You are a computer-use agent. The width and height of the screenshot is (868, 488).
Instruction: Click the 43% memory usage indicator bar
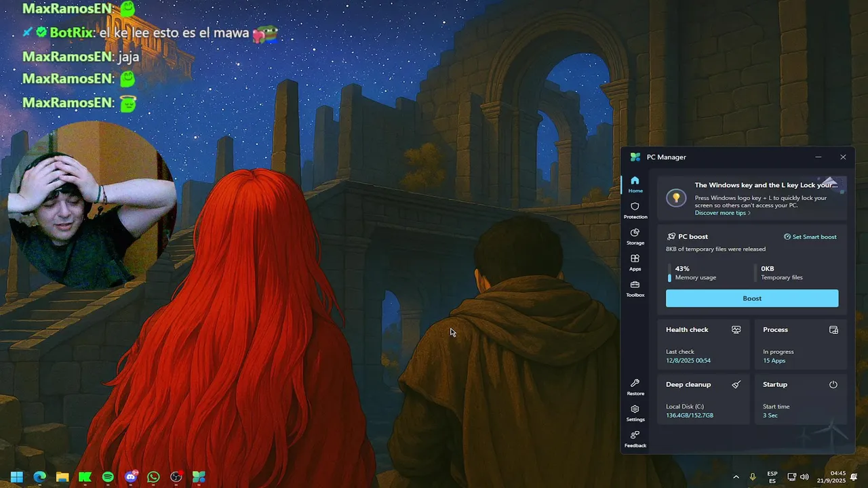[x=669, y=273]
